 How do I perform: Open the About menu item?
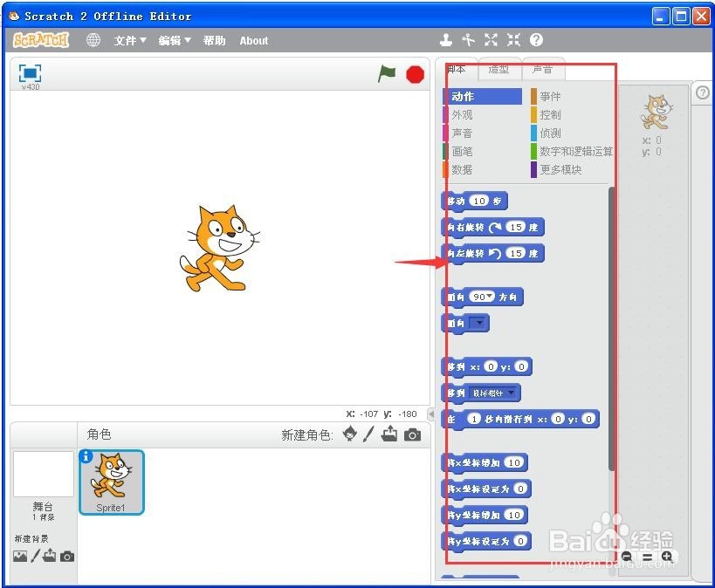(x=254, y=41)
